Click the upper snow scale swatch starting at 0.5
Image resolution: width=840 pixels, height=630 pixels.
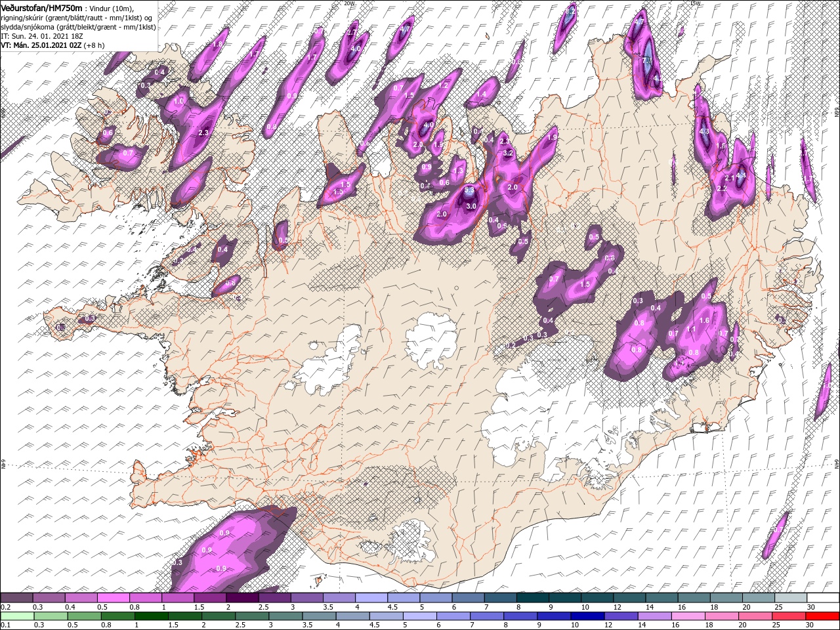pyautogui.click(x=113, y=598)
